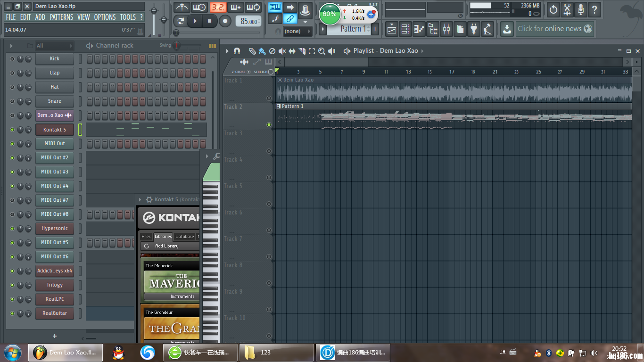Toggle mute light for Hypersonic channel
Image resolution: width=644 pixels, height=362 pixels.
pyautogui.click(x=12, y=229)
